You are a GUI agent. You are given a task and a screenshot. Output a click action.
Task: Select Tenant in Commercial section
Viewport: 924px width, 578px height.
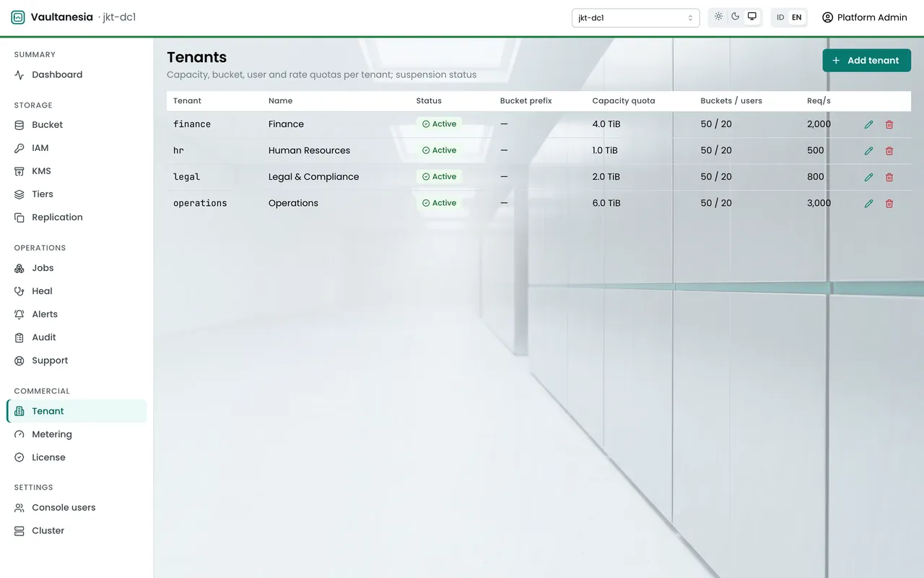coord(77,411)
